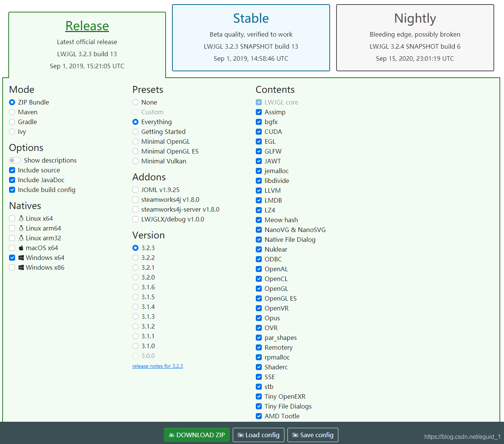This screenshot has height=444, width=504.
Task: Uncheck NanoVG & NanoSVG
Action: [259, 230]
